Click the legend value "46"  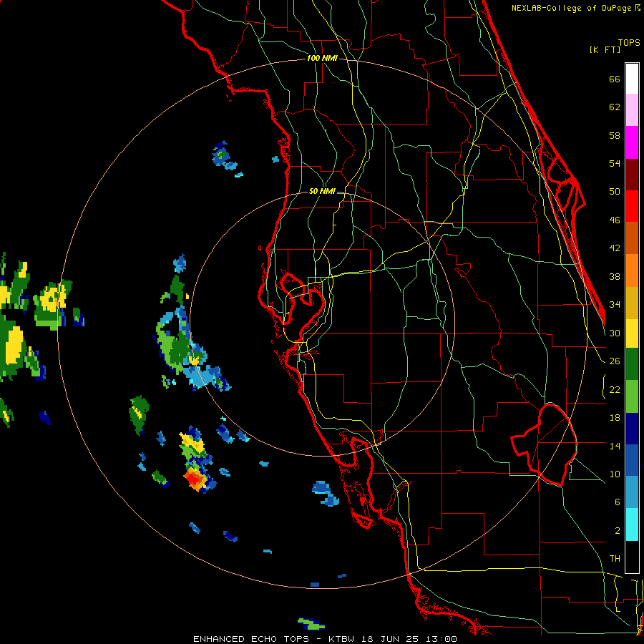(x=615, y=220)
